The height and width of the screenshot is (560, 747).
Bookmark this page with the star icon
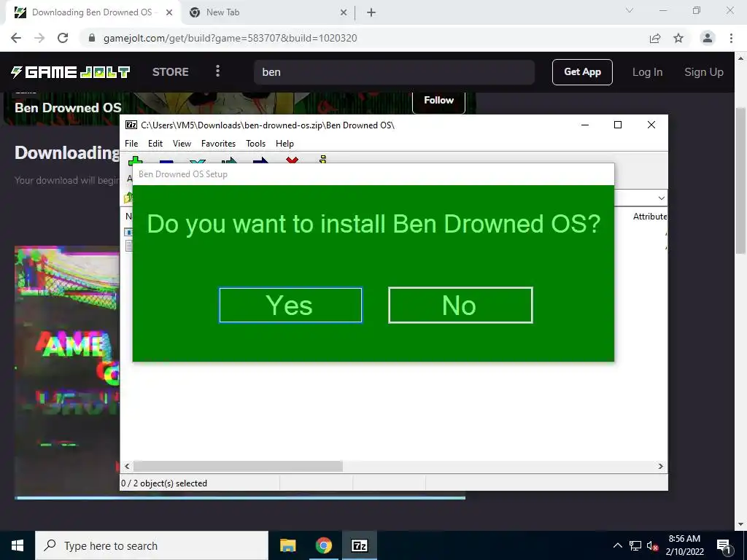(x=678, y=38)
